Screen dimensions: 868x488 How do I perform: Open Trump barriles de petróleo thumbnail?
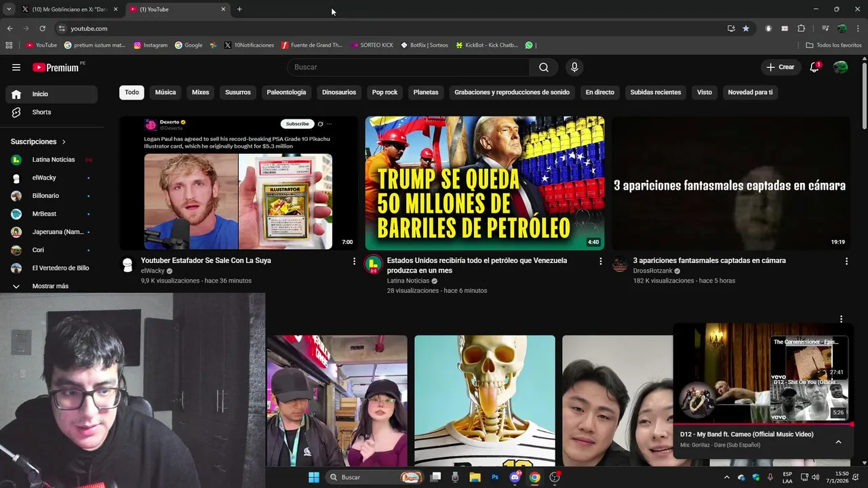click(485, 183)
